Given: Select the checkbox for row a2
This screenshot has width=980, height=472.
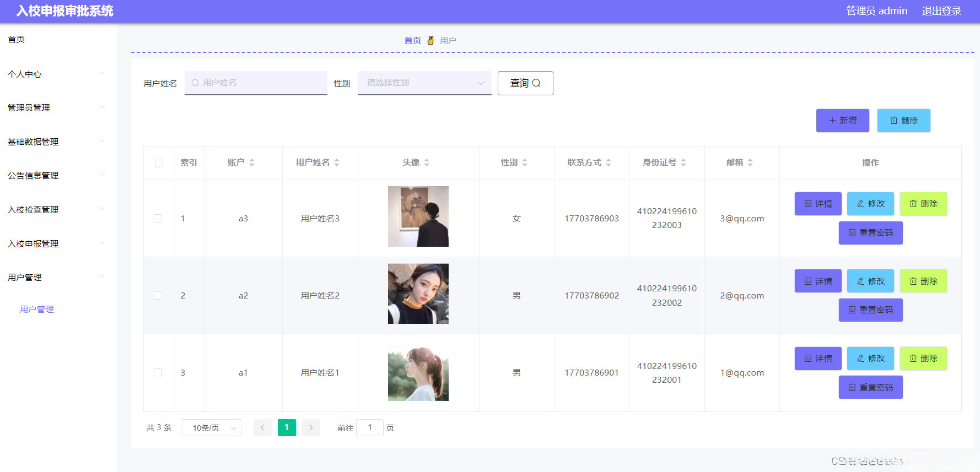Looking at the screenshot, I should coord(158,296).
